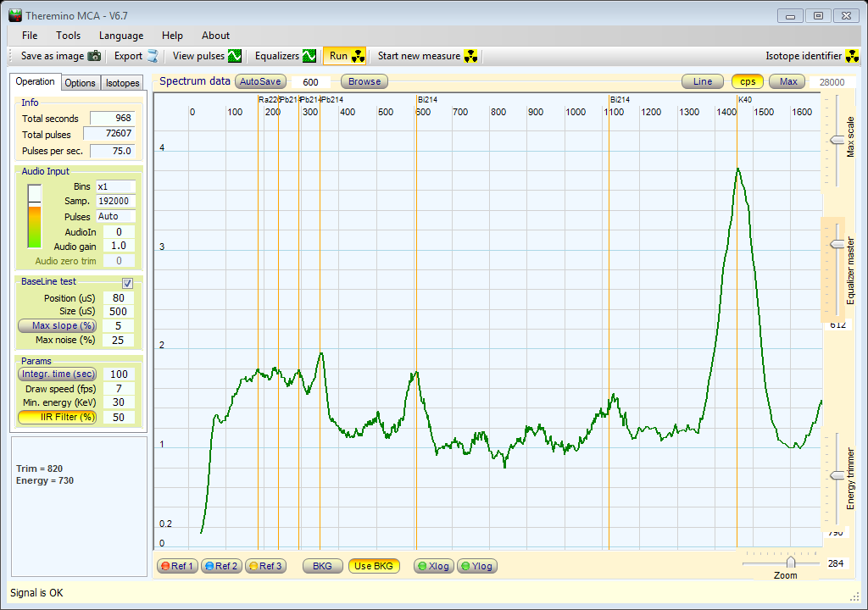Click the Zoom slider handle
The image size is (868, 610).
pyautogui.click(x=791, y=562)
